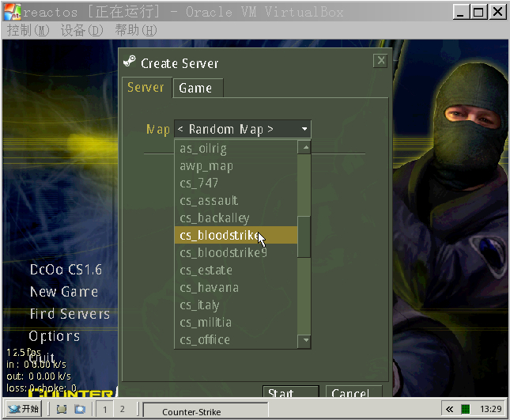This screenshot has height=420, width=510.
Task: Minimize the VirtualBox window
Action: tap(461, 13)
